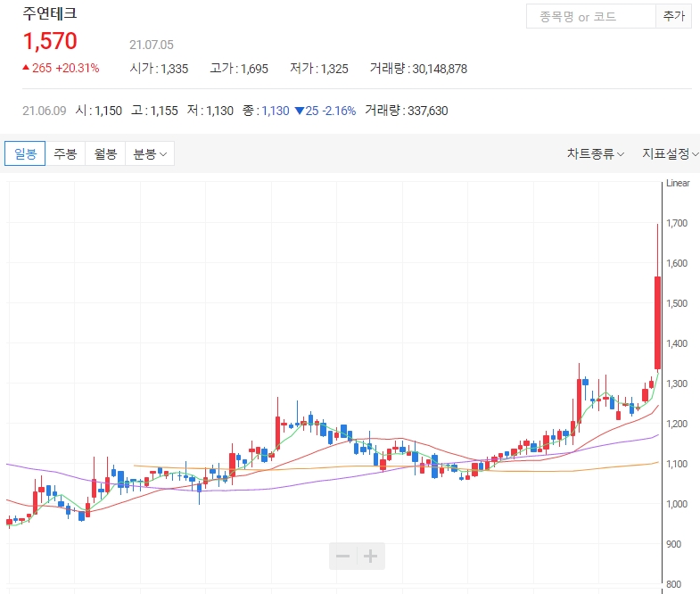Click the tall red latest candlestick
The height and width of the screenshot is (594, 700).
click(657, 323)
